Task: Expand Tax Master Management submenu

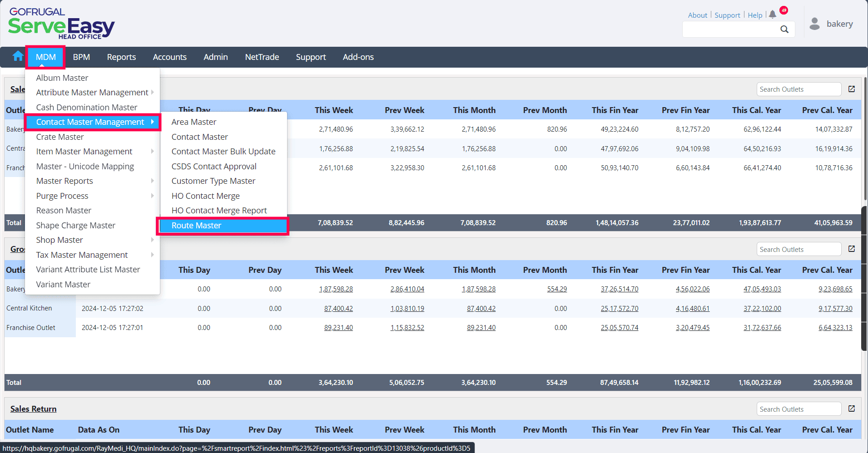Action: coord(82,255)
